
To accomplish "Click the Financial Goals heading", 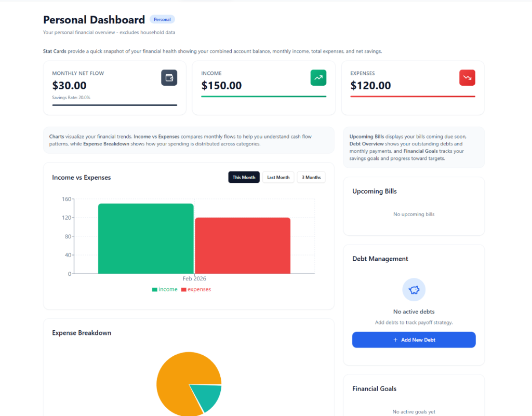I will pos(375,389).
